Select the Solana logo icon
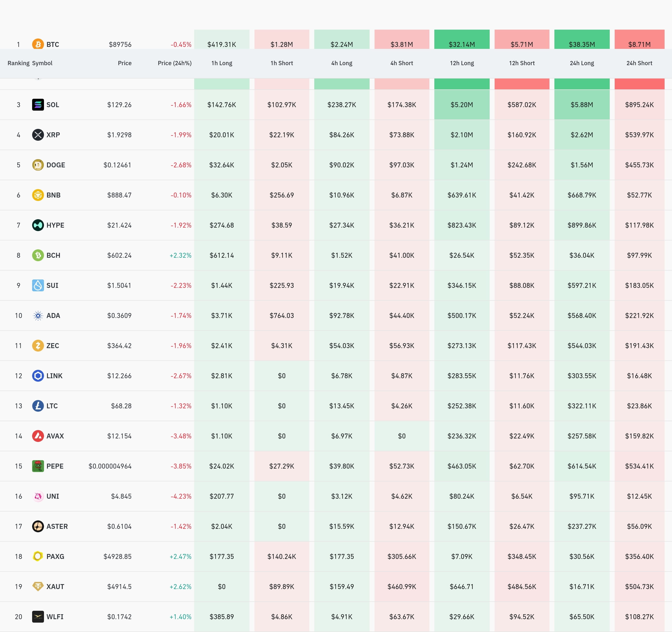The width and height of the screenshot is (672, 632). [x=38, y=105]
